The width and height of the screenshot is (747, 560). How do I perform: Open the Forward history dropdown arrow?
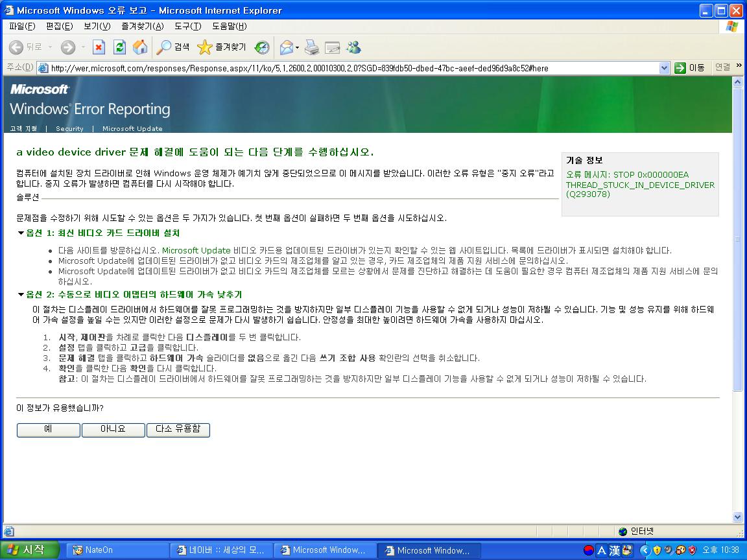(83, 47)
